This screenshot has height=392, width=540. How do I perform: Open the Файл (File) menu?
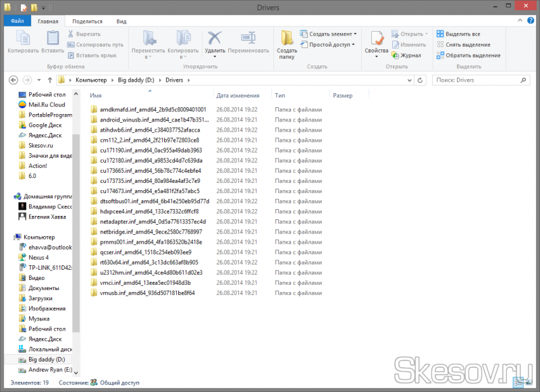tap(17, 22)
